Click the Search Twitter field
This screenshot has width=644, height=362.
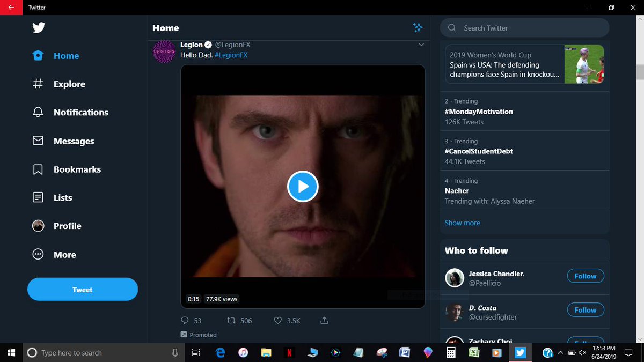click(x=524, y=27)
